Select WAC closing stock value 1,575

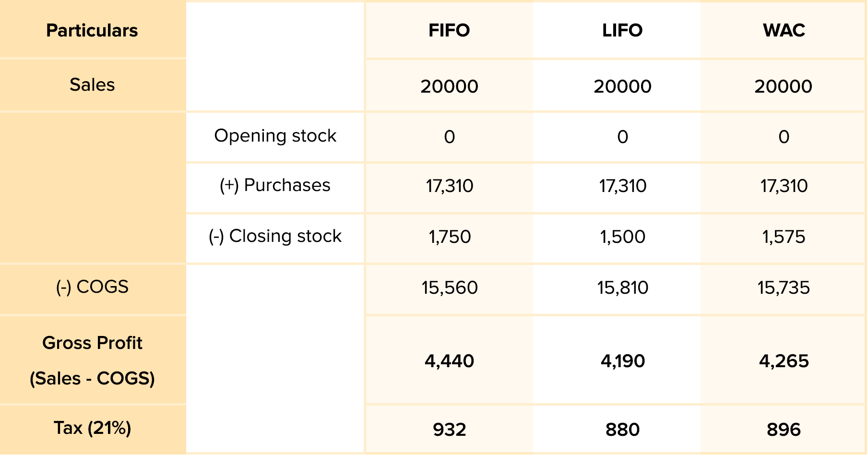tap(784, 237)
